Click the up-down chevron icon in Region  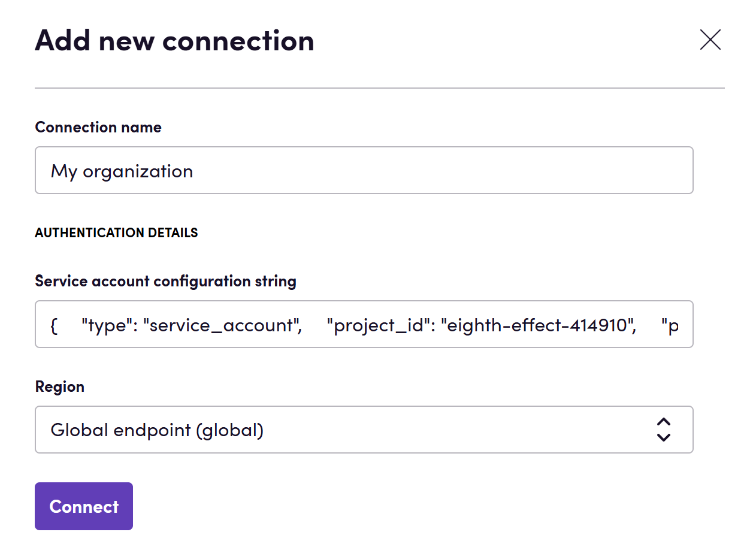(663, 430)
